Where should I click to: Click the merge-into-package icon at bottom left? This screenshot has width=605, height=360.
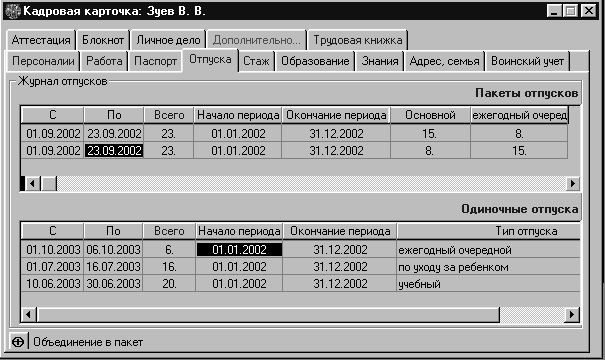18,342
